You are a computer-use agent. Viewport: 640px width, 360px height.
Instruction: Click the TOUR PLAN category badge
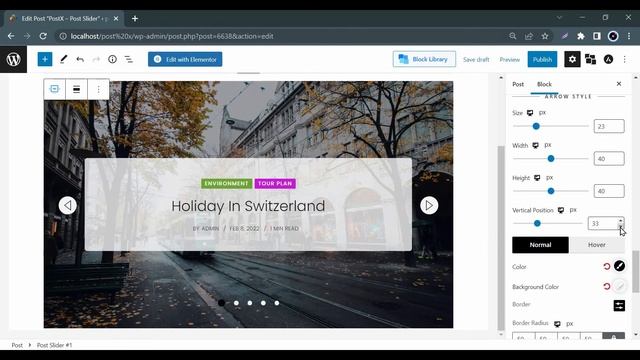click(x=275, y=184)
